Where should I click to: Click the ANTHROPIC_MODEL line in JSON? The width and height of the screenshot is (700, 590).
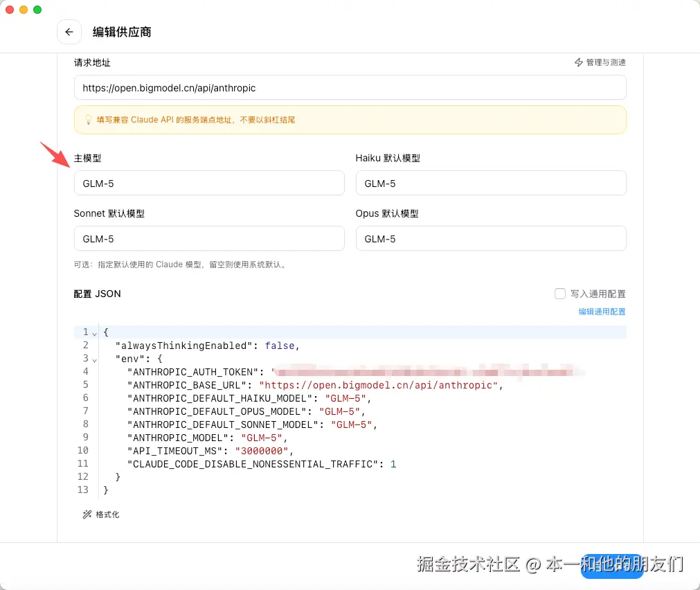pyautogui.click(x=207, y=438)
